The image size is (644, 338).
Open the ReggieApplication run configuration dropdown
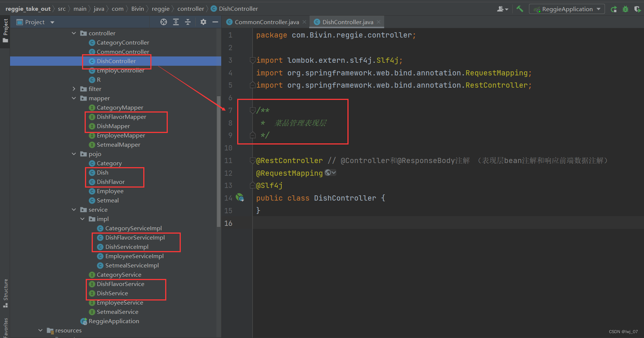pyautogui.click(x=567, y=9)
